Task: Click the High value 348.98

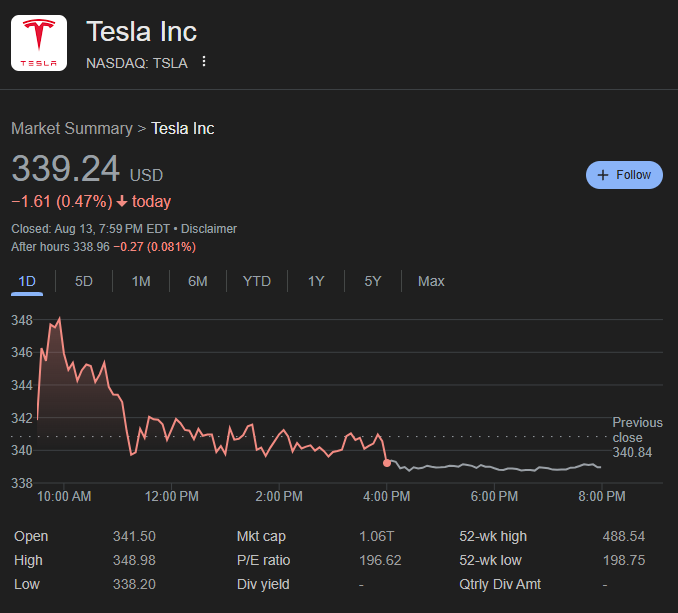Action: point(134,560)
